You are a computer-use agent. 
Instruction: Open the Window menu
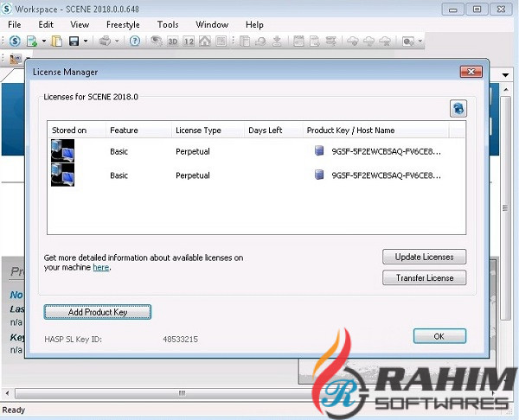point(212,25)
